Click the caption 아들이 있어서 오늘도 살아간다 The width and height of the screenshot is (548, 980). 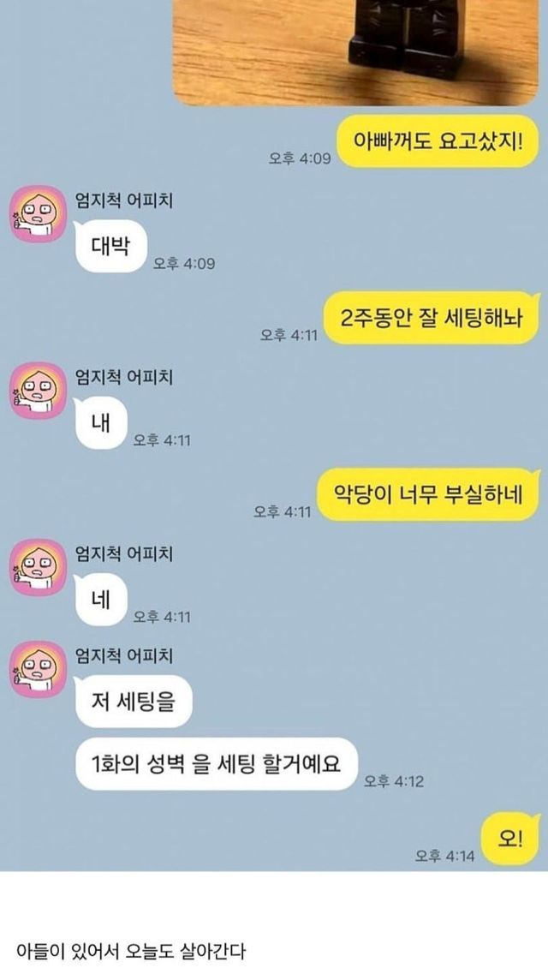pos(131,951)
